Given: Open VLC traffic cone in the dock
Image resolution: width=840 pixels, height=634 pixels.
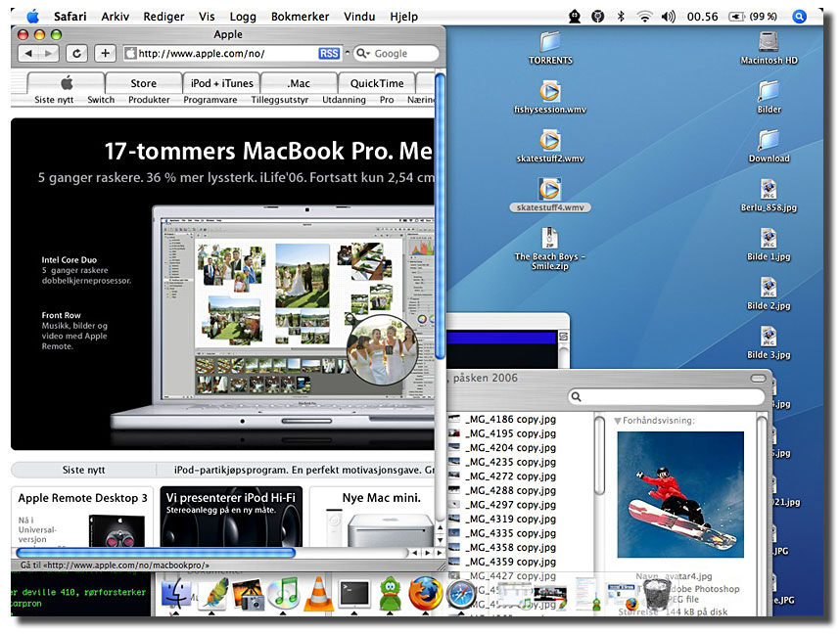Looking at the screenshot, I should coord(319,595).
